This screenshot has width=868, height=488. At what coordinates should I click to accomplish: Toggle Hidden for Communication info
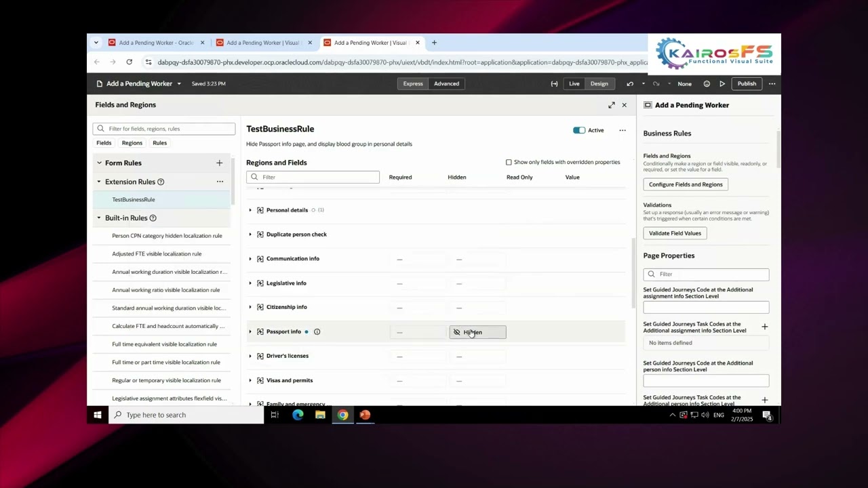tap(477, 259)
